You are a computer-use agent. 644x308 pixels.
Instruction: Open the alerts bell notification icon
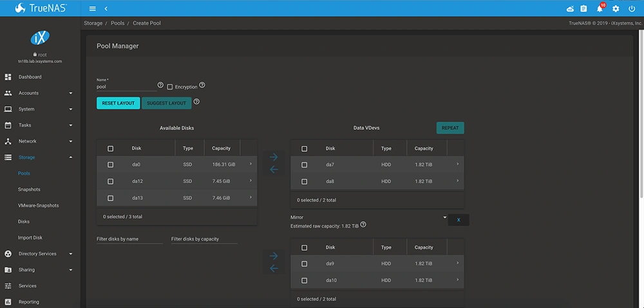[600, 9]
